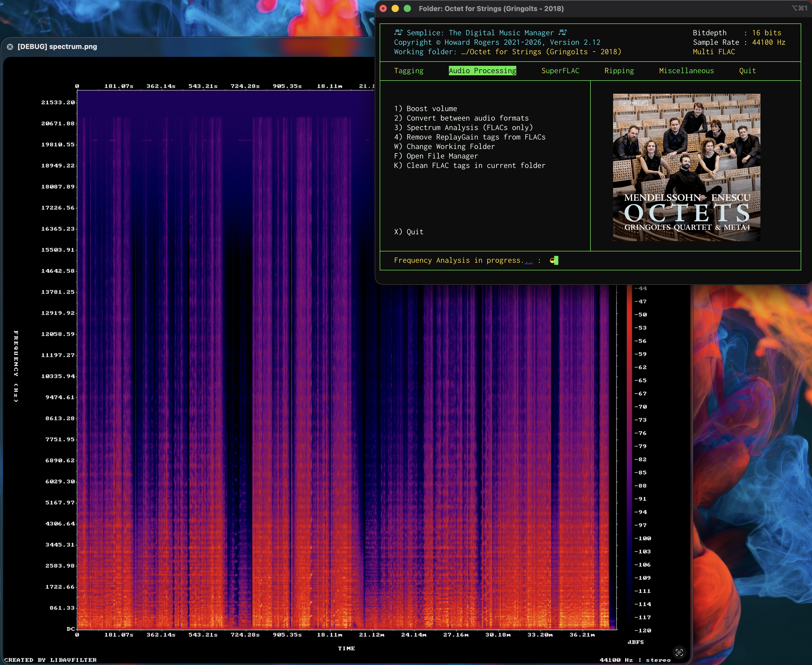Click the Frequency Analysis prompt cursor
This screenshot has height=665, width=812.
point(556,260)
